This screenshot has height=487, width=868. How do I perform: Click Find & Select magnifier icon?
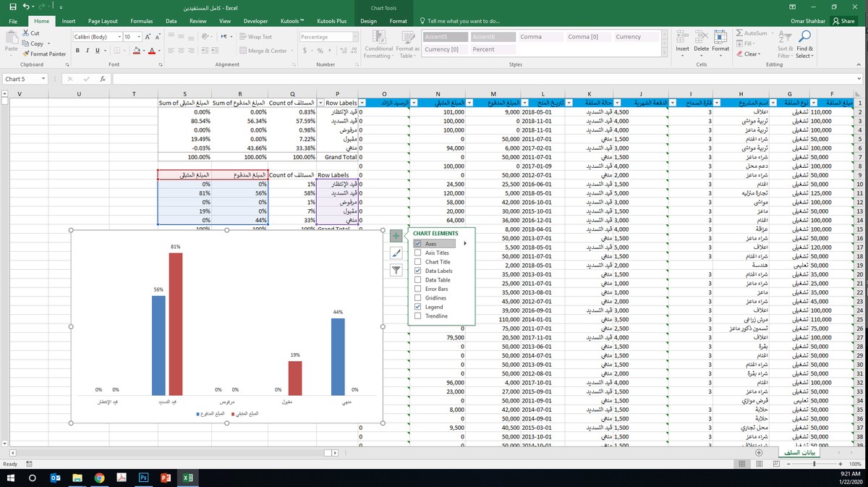coord(804,37)
